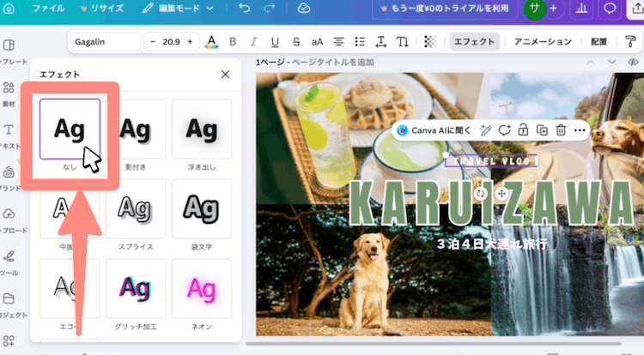Duplicate the selected element
This screenshot has height=355, width=644.
pos(542,130)
